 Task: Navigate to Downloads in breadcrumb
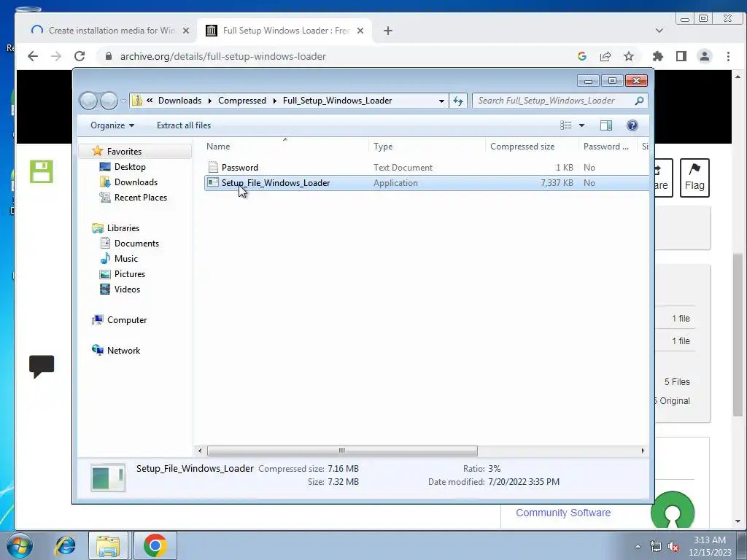coord(179,101)
